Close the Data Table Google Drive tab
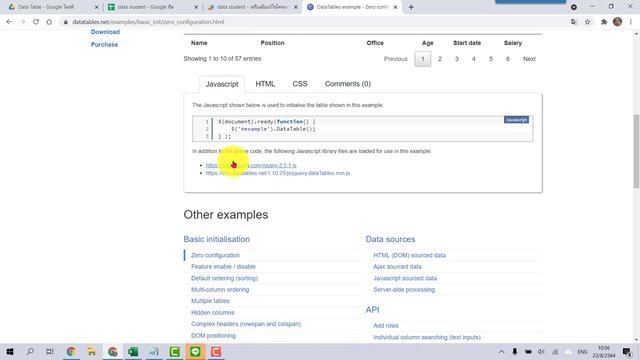 click(x=96, y=7)
